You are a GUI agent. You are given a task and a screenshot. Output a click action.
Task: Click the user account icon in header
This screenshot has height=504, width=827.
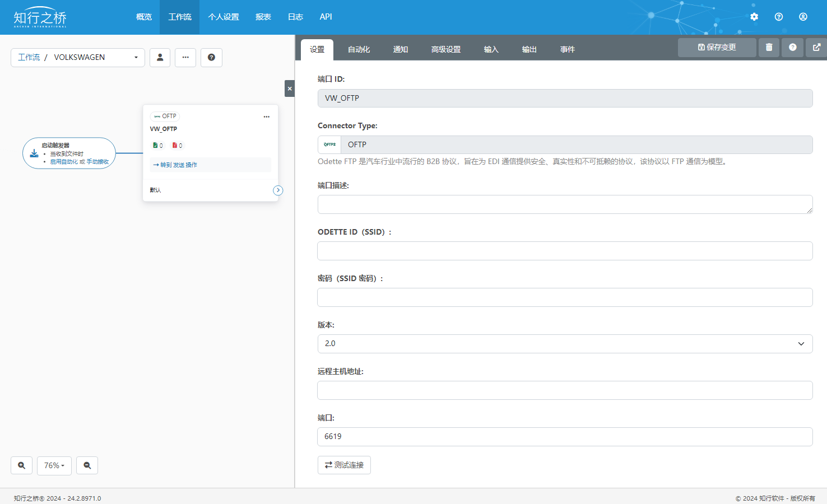pyautogui.click(x=803, y=17)
